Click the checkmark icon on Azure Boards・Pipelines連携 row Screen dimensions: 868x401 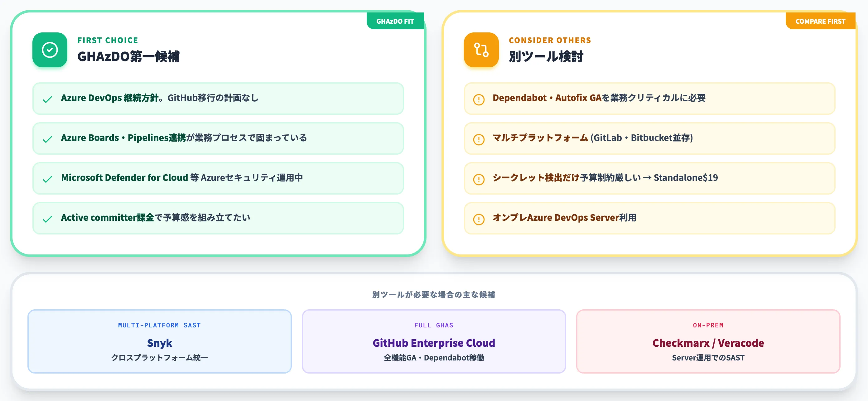47,139
